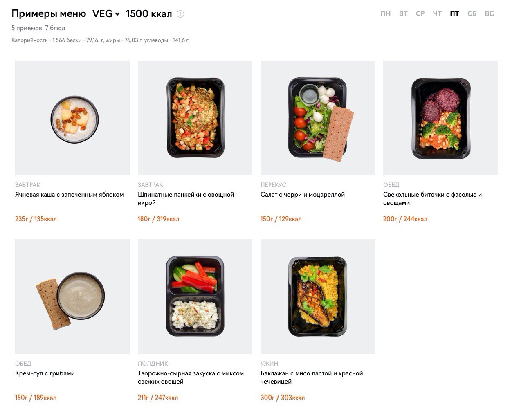
Task: Click the Крем-суп с грибами dish name
Action: click(x=45, y=373)
